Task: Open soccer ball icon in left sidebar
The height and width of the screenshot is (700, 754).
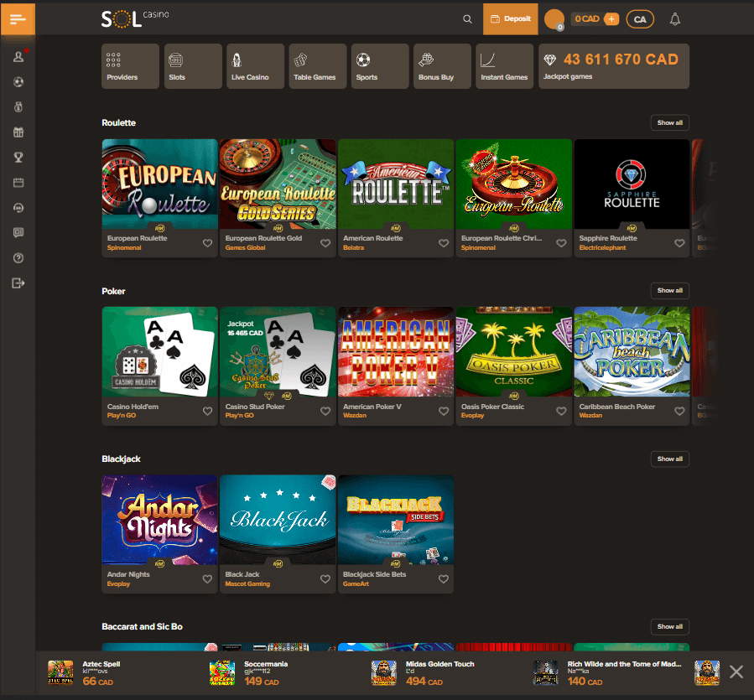Action: tap(18, 81)
